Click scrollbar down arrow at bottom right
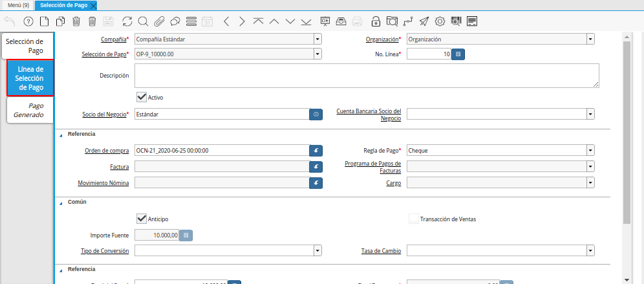This screenshot has width=644, height=284. [x=627, y=279]
